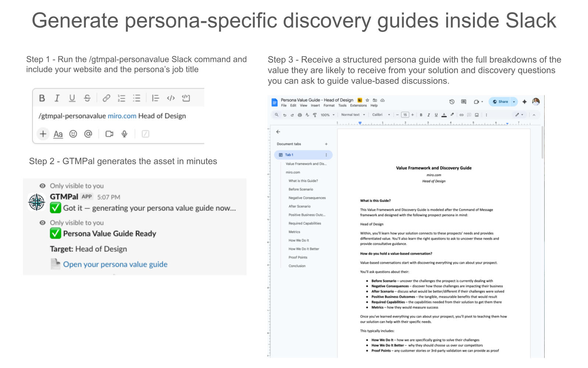Start a Slack video clip recording

click(109, 134)
